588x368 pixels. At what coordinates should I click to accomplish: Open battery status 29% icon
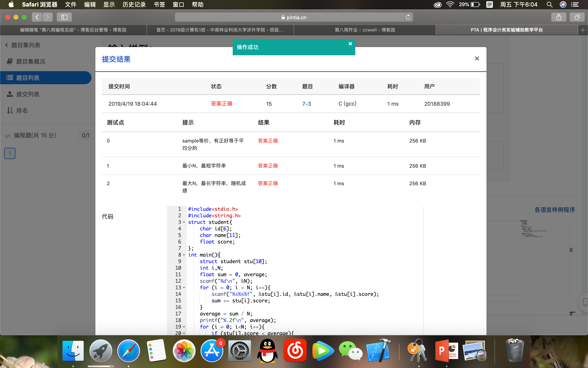coord(469,4)
